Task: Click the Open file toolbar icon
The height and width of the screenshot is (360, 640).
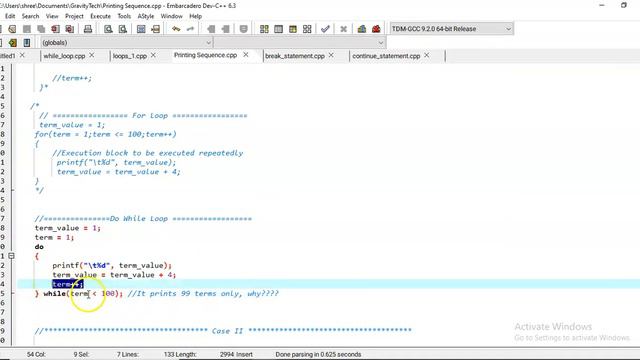Action: (x=12, y=29)
